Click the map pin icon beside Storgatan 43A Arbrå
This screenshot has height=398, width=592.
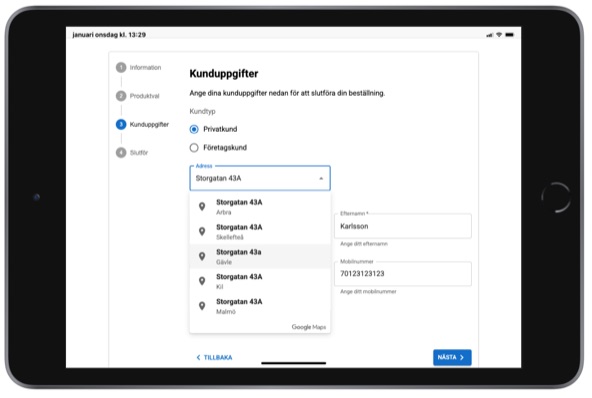[x=202, y=206]
